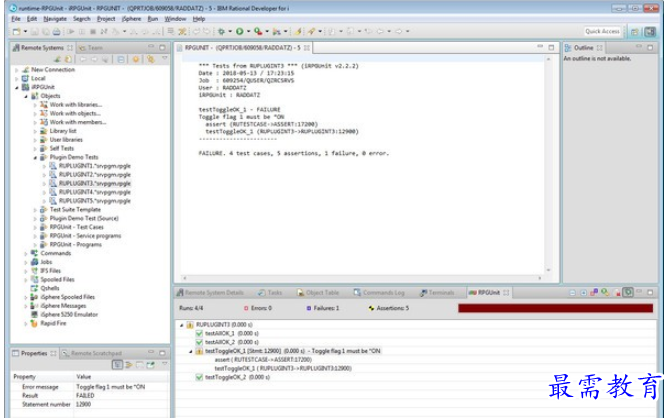The image size is (670, 418).
Task: Click the Open Perspective icon near Quick Access
Action: tap(635, 31)
